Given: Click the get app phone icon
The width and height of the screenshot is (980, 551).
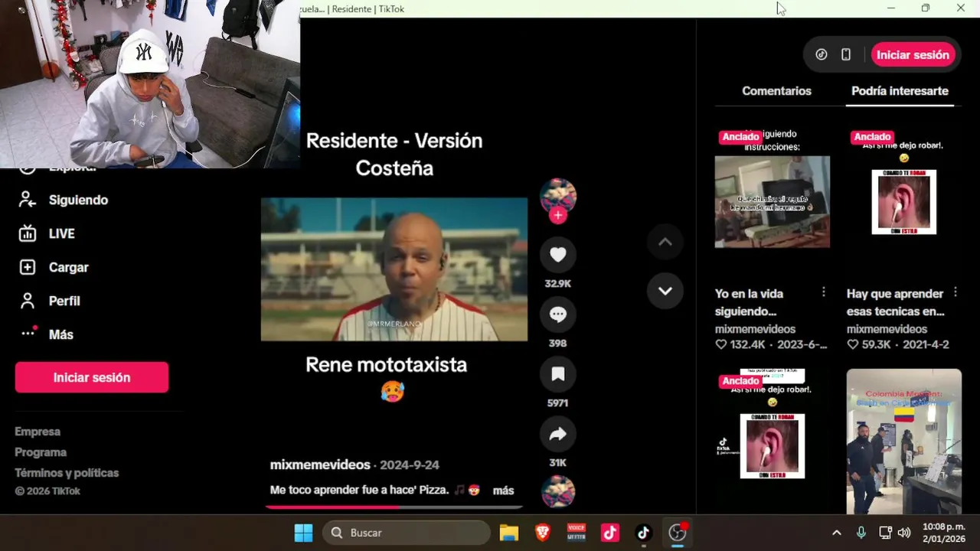Looking at the screenshot, I should pos(846,54).
